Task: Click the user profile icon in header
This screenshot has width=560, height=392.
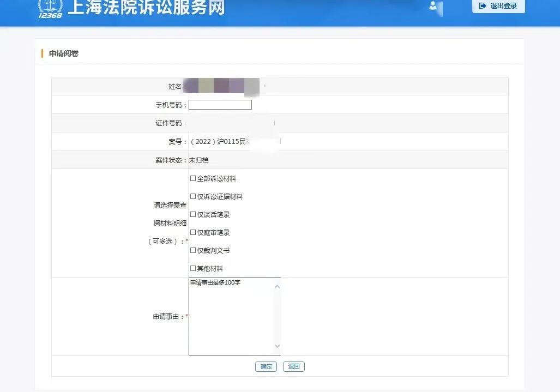Action: pos(432,7)
